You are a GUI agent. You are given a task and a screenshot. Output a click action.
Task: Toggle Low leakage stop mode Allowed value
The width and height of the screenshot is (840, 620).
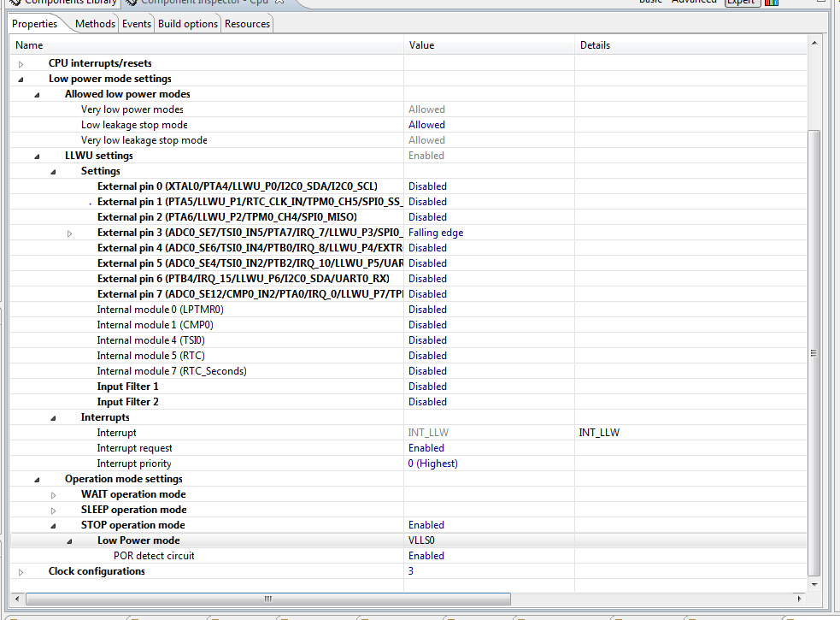[x=426, y=125]
